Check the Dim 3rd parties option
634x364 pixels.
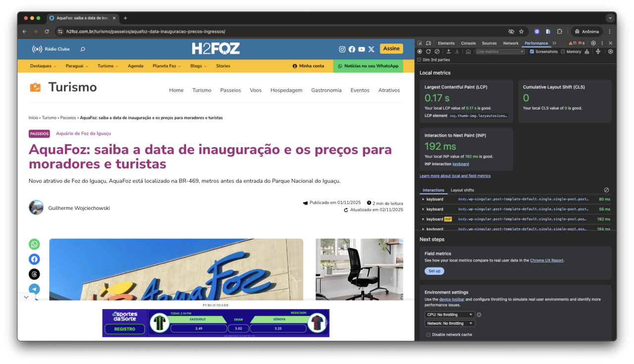[419, 60]
